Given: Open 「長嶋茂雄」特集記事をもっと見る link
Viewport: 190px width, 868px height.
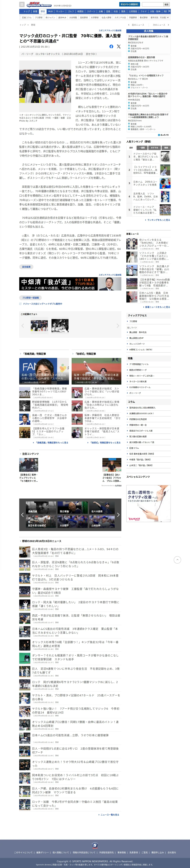Looking at the screenshot, I should coord(51,443).
